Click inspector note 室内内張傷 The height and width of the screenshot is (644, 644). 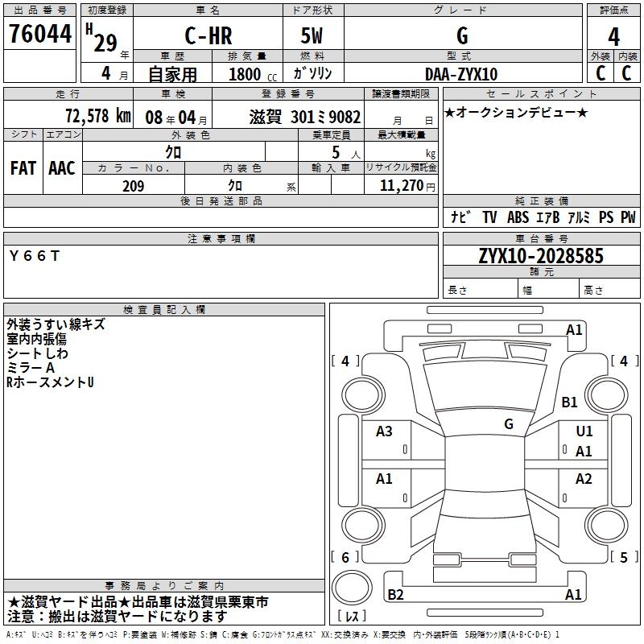click(36, 339)
